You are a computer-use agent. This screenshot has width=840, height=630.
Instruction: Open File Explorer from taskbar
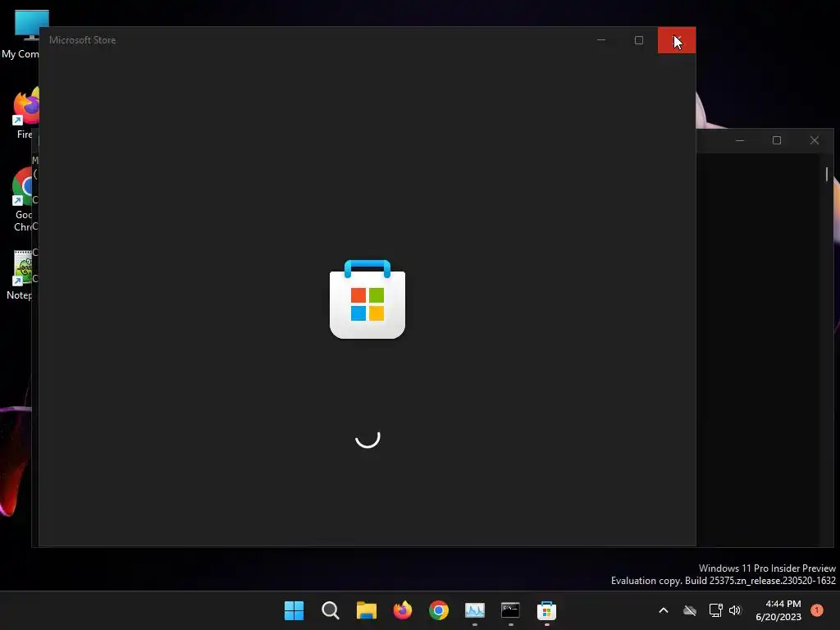tap(367, 610)
